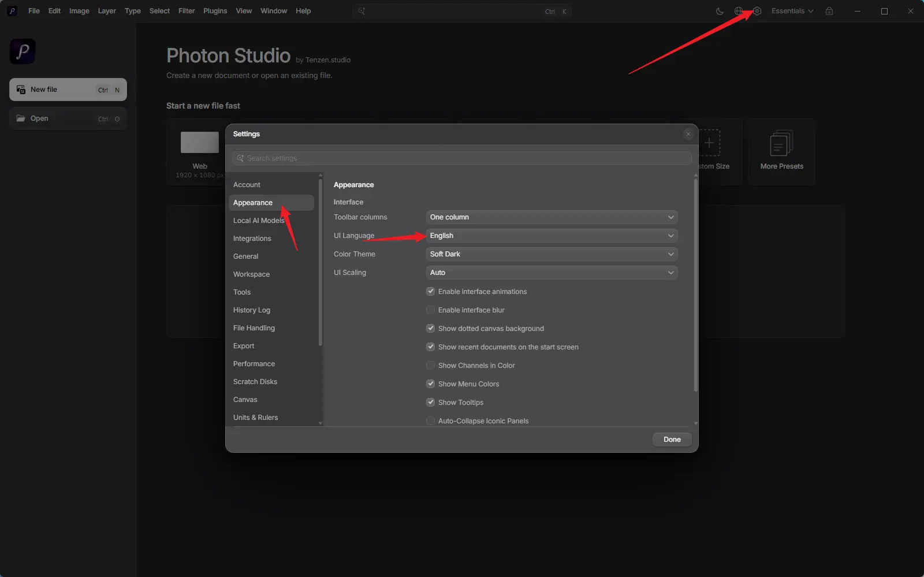Click the settings category list scrollbar
The height and width of the screenshot is (577, 924).
(x=321, y=263)
